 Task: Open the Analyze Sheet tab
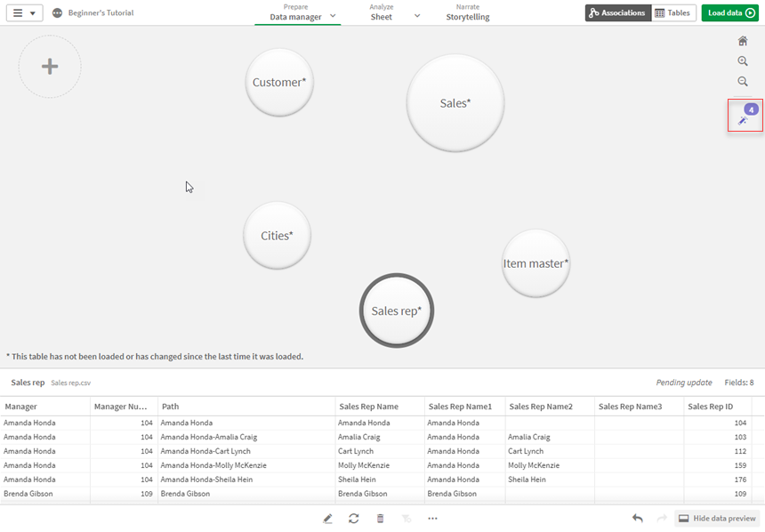[x=381, y=12]
